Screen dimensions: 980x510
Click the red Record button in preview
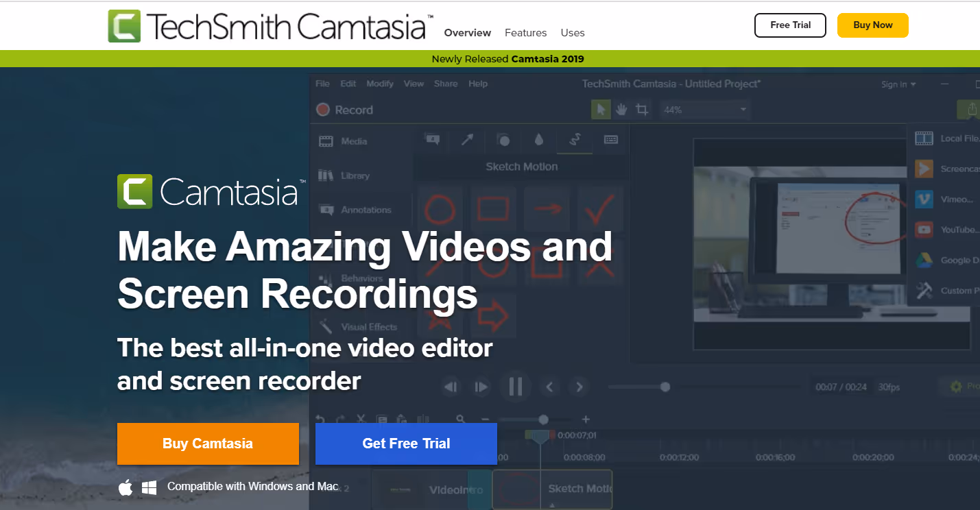[344, 110]
